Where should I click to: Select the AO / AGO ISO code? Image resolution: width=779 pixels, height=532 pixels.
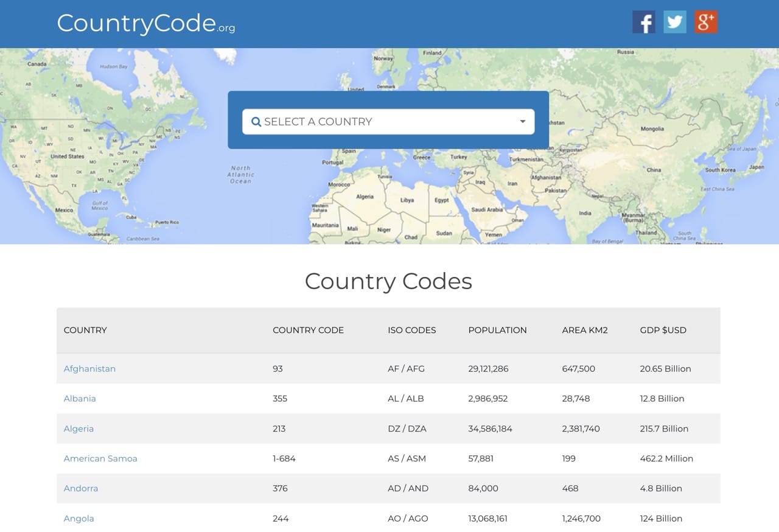pos(408,519)
